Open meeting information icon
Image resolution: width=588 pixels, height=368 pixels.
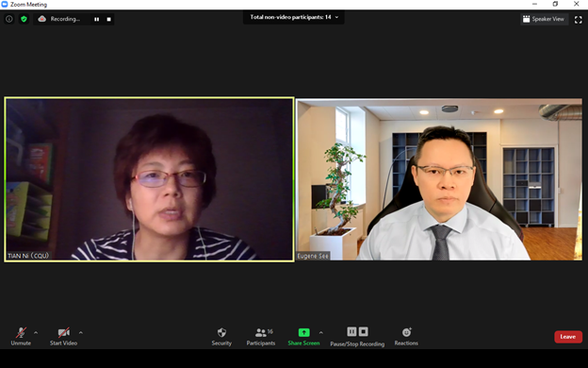click(9, 19)
